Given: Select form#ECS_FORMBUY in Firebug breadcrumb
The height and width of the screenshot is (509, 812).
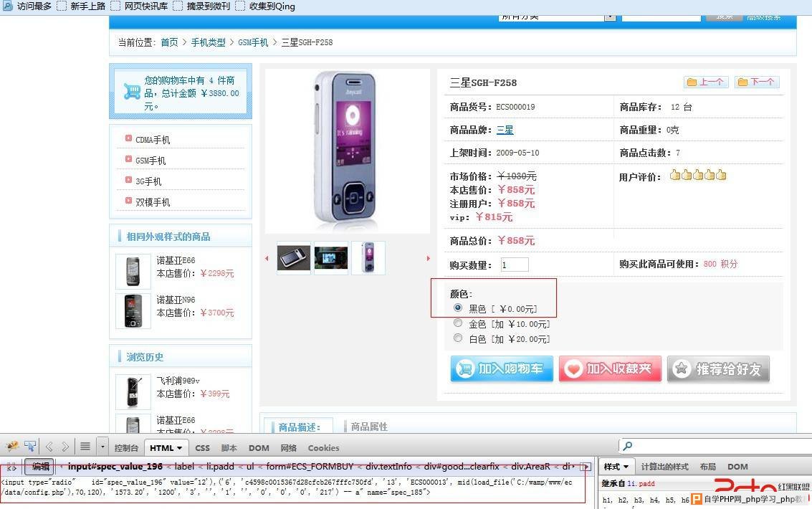Looking at the screenshot, I should [310, 467].
